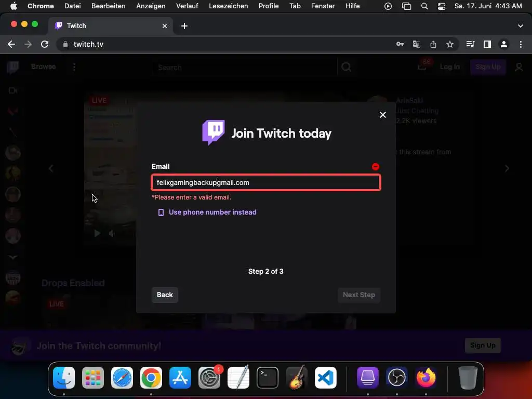532x399 pixels.
Task: Open the Datei menu
Action: coord(73,6)
